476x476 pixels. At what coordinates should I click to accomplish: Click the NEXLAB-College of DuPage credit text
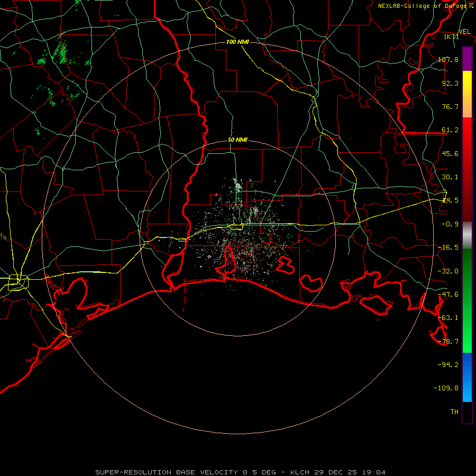425,6
